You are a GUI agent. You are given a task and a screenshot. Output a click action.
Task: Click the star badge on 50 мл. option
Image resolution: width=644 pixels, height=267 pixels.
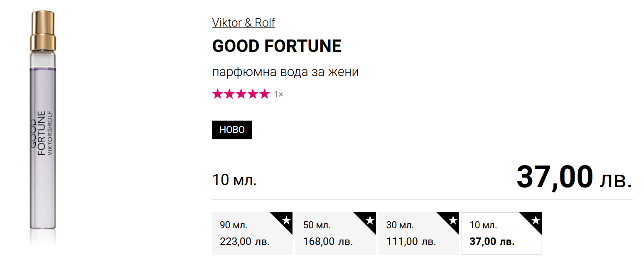369,220
